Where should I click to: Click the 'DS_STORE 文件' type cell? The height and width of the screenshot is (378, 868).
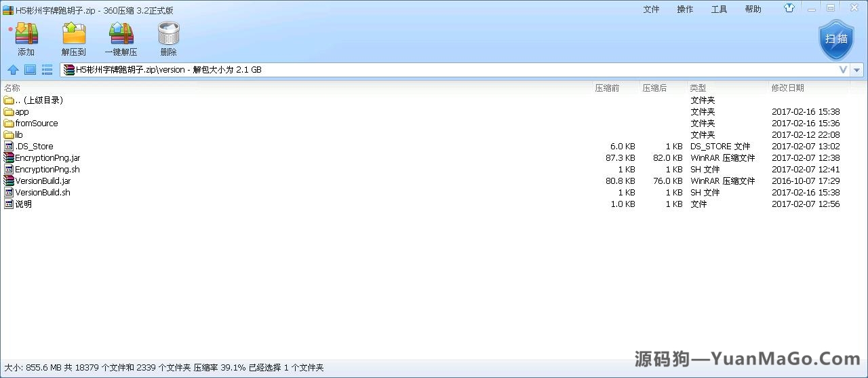[x=720, y=146]
